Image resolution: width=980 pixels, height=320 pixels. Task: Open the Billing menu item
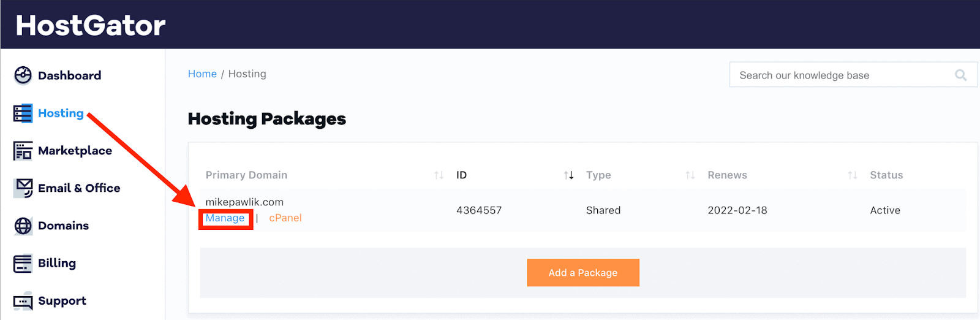point(57,264)
